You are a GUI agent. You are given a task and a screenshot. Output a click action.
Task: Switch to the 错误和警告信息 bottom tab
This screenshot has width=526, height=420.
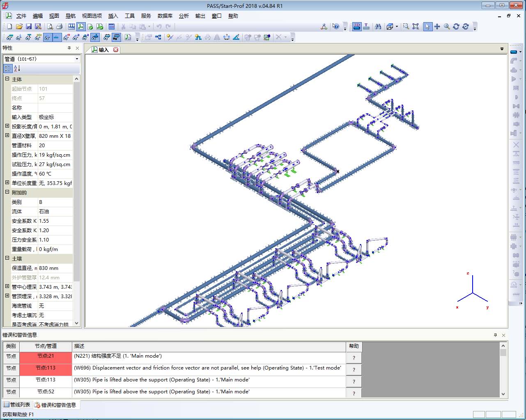pyautogui.click(x=55, y=405)
